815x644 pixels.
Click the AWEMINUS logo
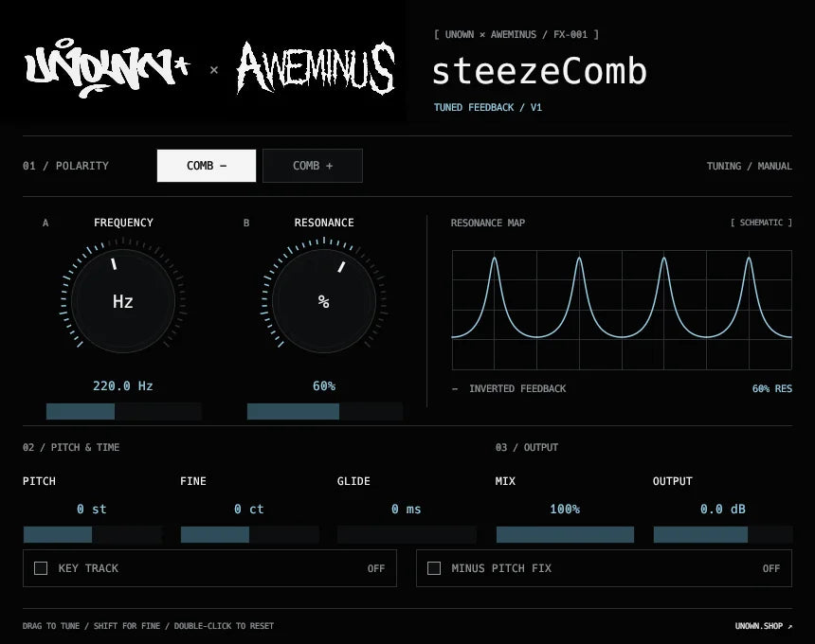tap(316, 68)
